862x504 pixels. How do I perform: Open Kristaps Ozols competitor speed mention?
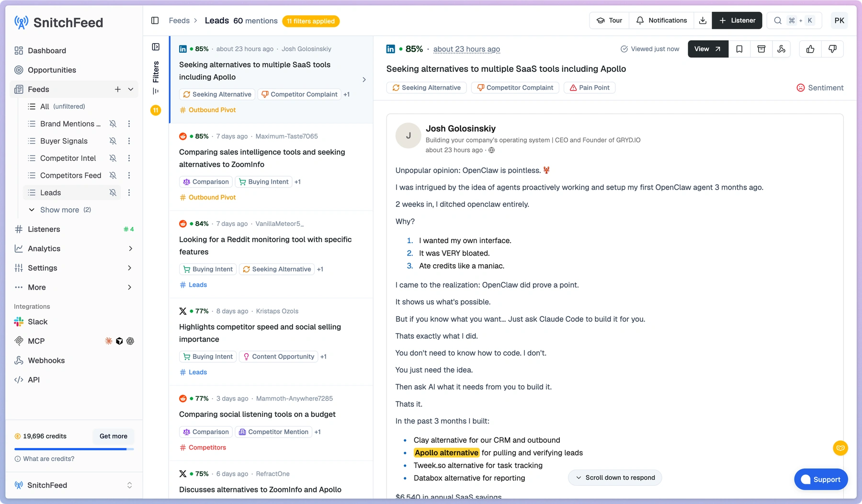[x=272, y=342]
